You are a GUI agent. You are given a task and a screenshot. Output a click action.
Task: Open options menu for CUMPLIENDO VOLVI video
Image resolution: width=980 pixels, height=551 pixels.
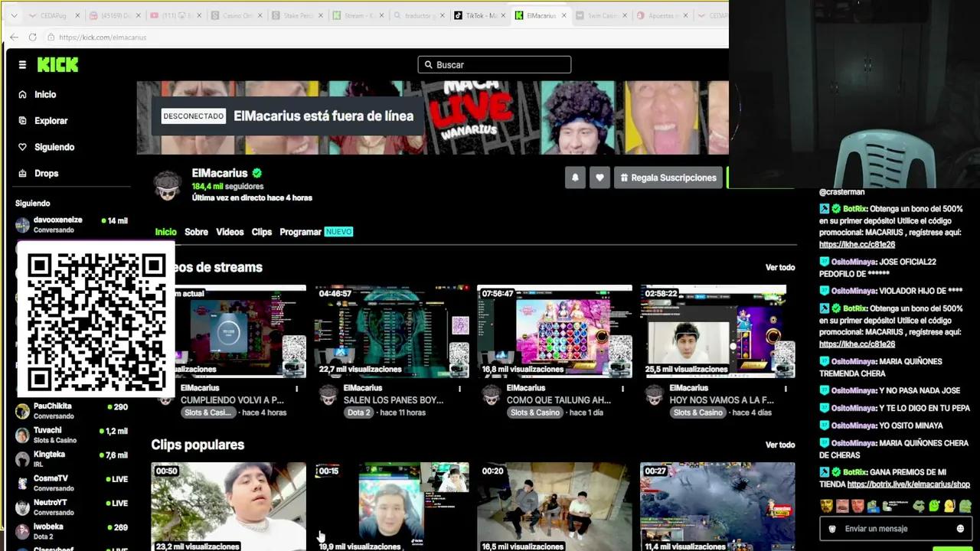coord(297,389)
